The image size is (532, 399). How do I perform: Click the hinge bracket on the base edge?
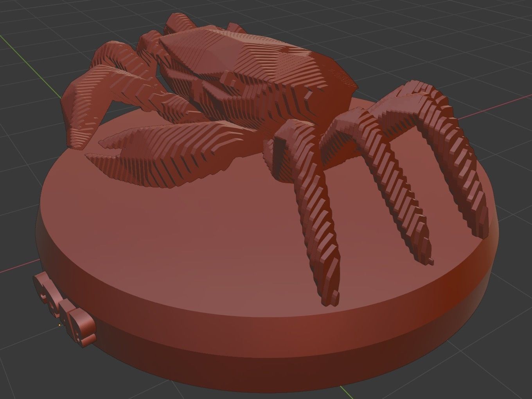click(65, 309)
